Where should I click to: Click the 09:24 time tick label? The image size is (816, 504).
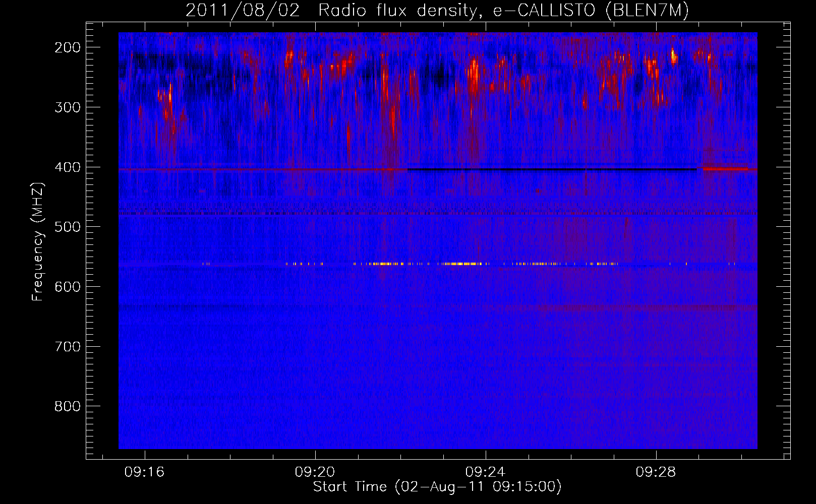(x=486, y=472)
